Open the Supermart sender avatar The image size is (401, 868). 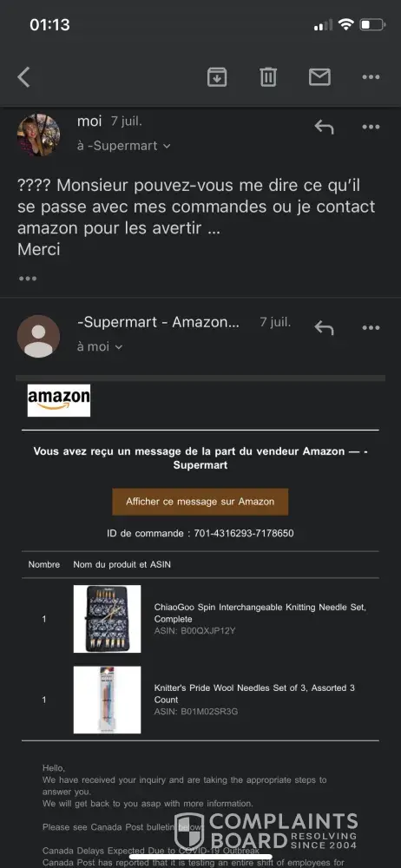[39, 337]
